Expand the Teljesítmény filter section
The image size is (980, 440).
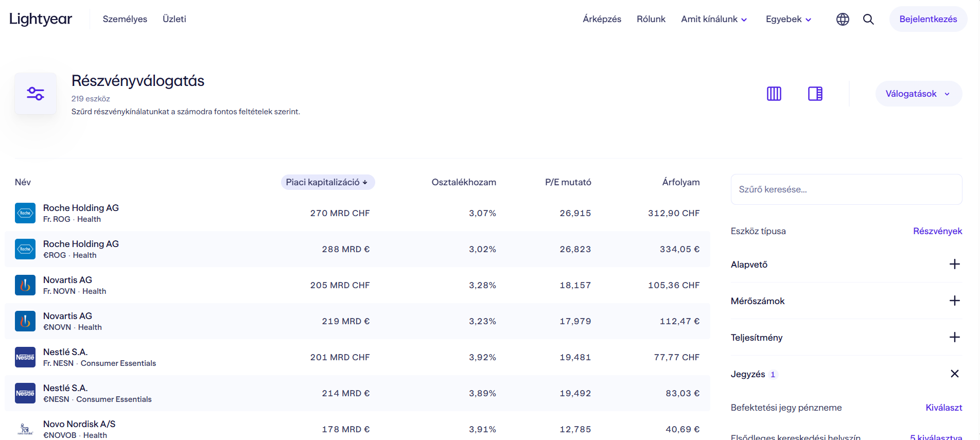954,338
